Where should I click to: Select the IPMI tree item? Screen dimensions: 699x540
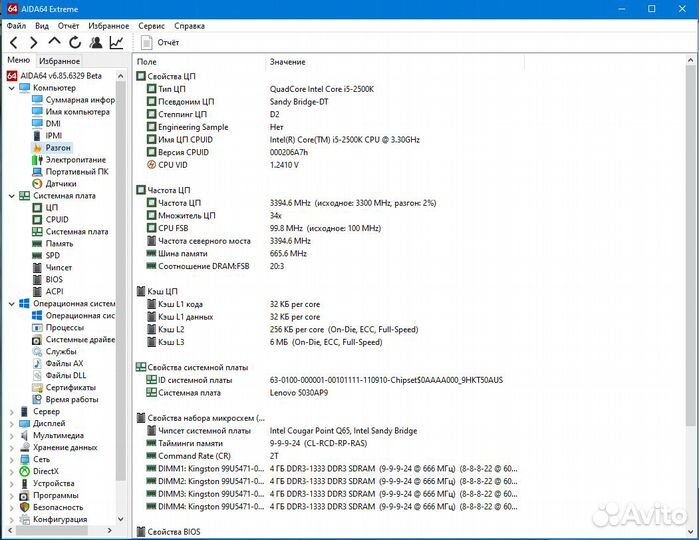[x=47, y=136]
